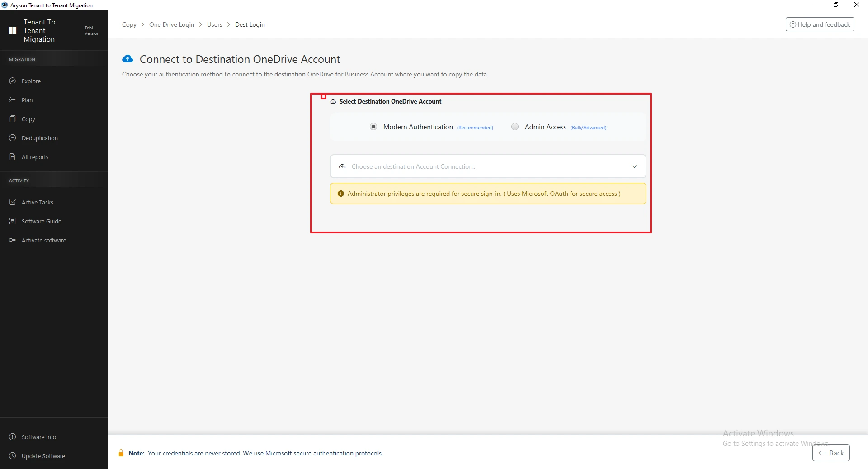This screenshot has width=868, height=469.
Task: Click the Activate software key icon
Action: (13, 240)
